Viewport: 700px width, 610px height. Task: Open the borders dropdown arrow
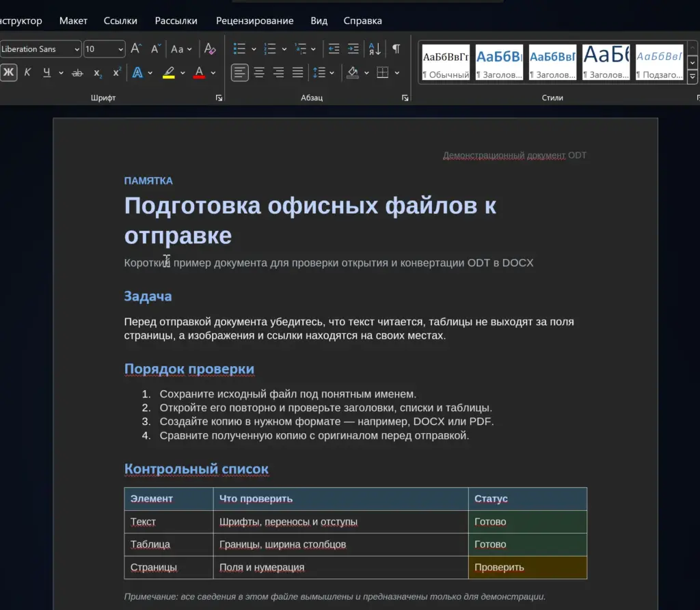pos(397,72)
